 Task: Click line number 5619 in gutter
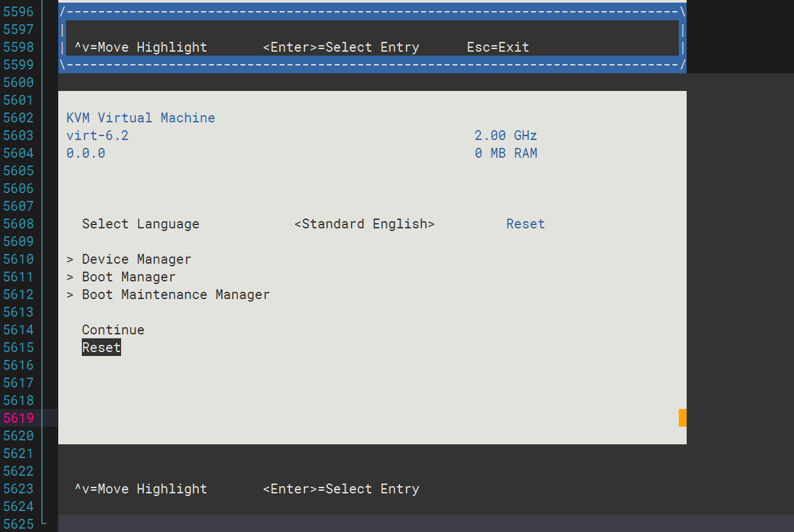tap(18, 418)
